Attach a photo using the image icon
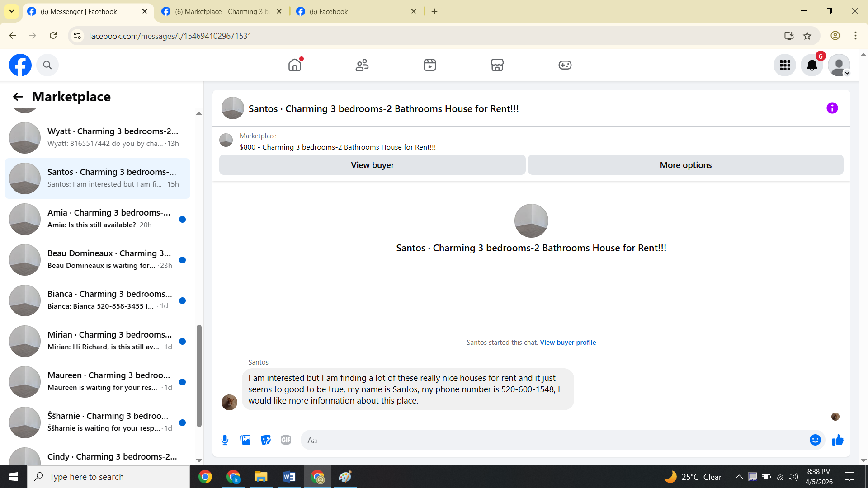Screen dimensions: 868x488 (245, 440)
